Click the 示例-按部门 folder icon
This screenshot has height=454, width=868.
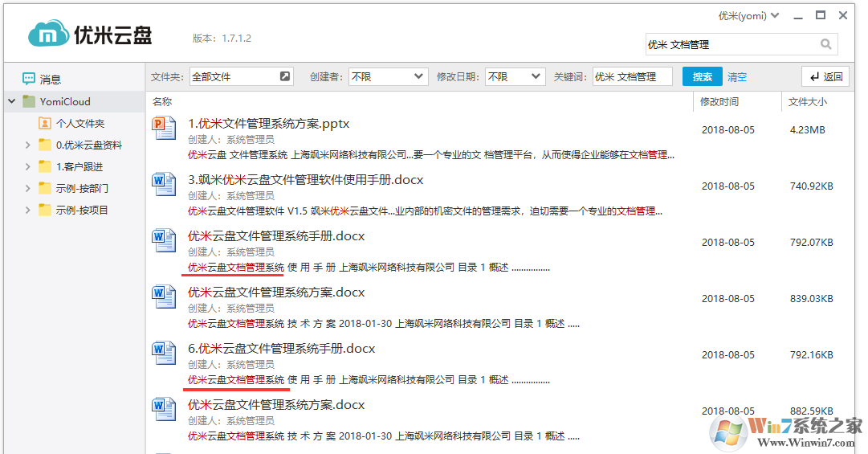click(45, 188)
